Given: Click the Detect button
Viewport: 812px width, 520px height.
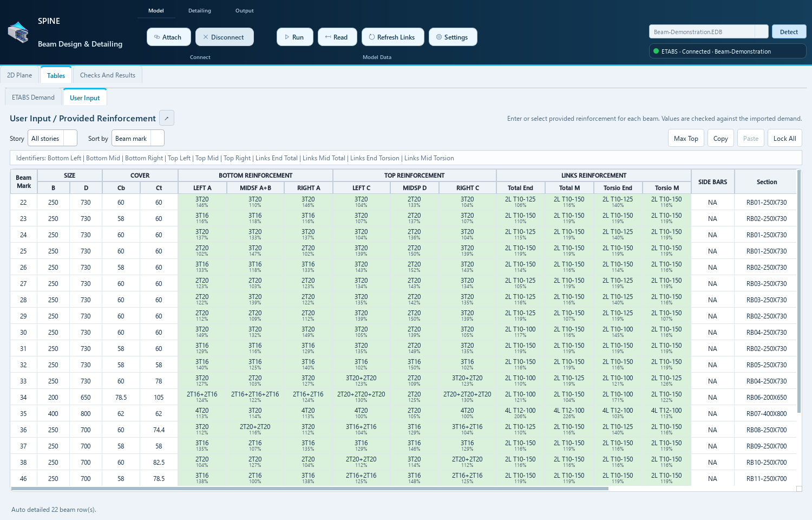Looking at the screenshot, I should [x=789, y=31].
